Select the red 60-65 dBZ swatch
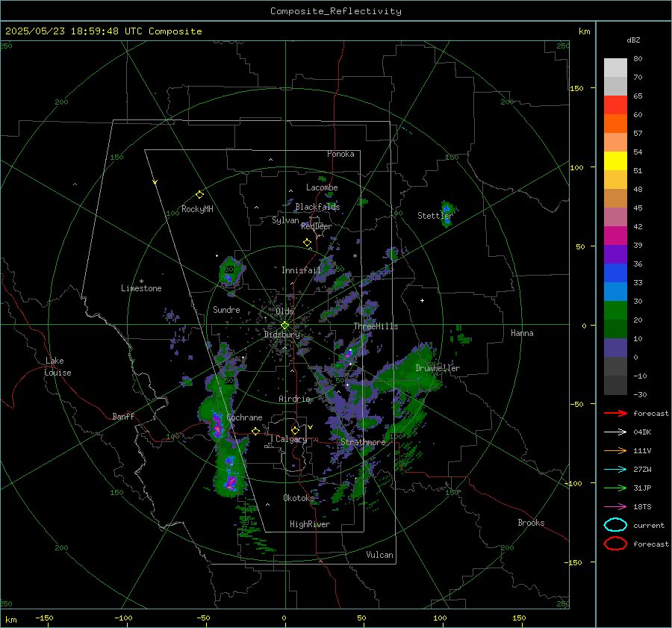This screenshot has height=628, width=672. pos(615,105)
